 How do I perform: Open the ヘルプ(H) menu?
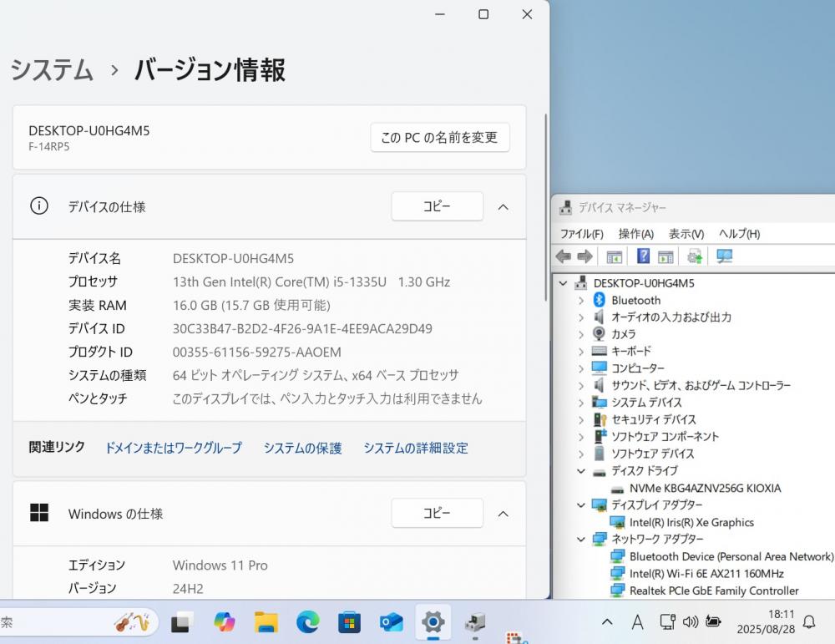[740, 234]
